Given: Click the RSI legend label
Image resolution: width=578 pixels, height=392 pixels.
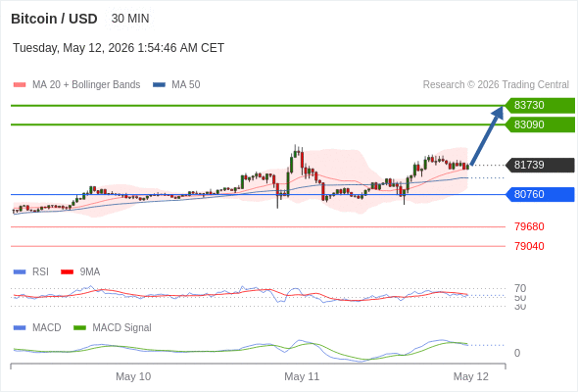Looking at the screenshot, I should click(40, 272).
